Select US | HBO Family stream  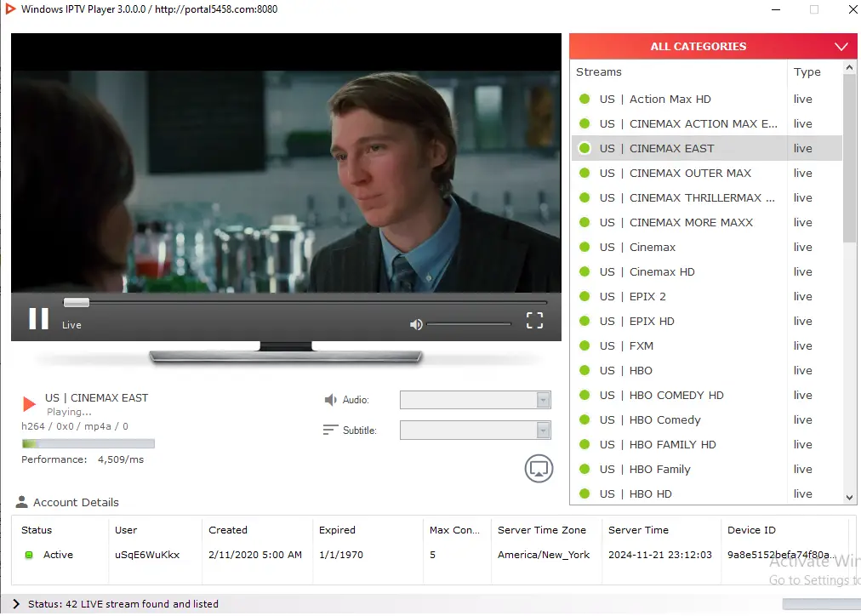pos(706,470)
